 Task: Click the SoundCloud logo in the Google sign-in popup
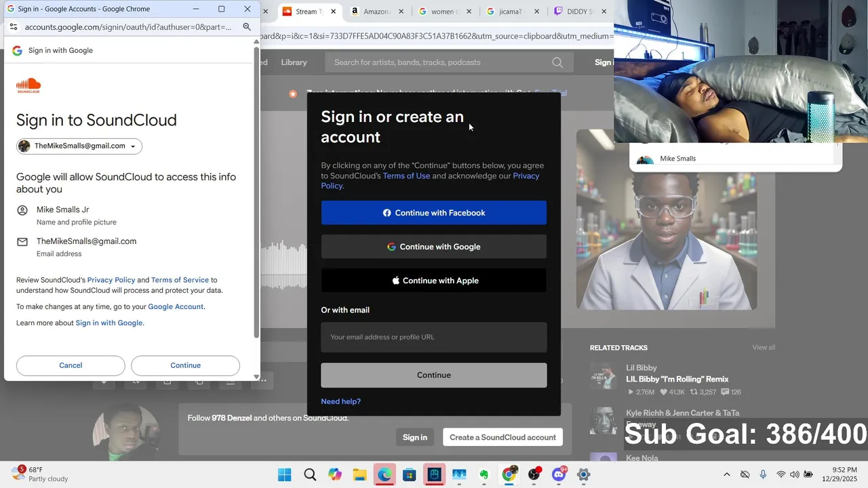[x=28, y=85]
